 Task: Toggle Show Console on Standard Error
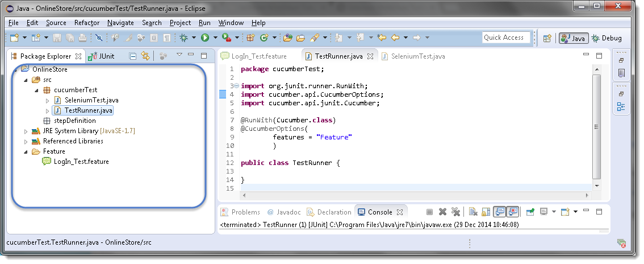tap(513, 212)
